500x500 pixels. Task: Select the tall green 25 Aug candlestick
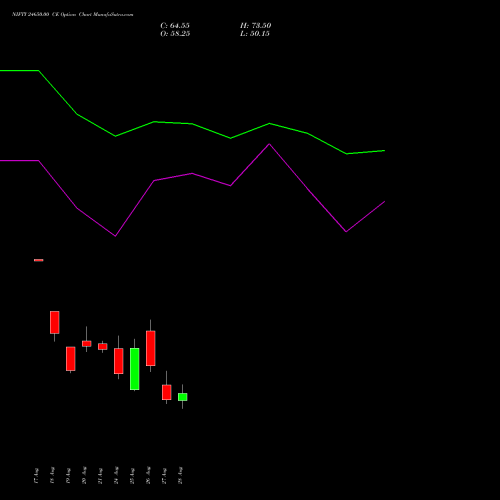tap(135, 369)
